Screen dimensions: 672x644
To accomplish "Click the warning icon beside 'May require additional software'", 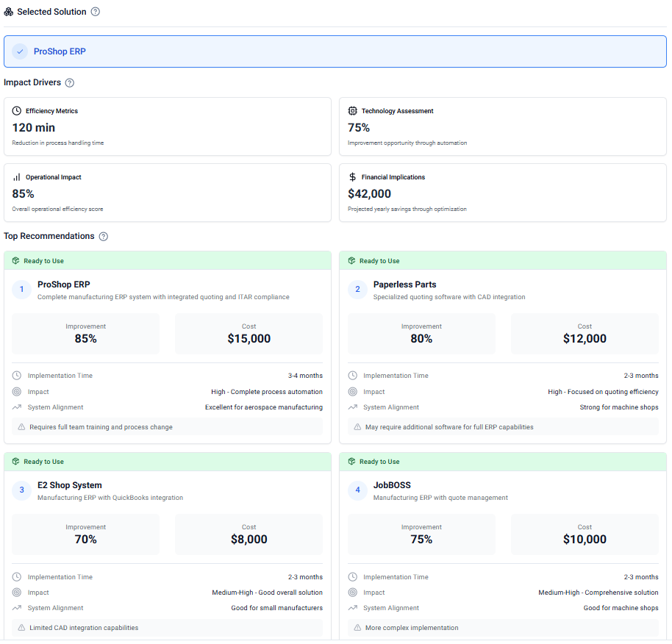I will click(x=357, y=427).
